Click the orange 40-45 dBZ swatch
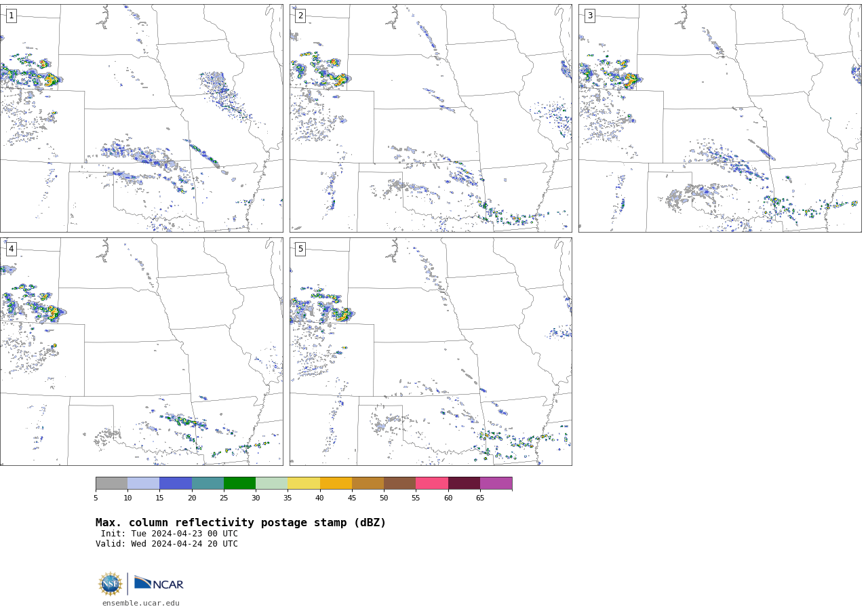Image resolution: width=868 pixels, height=611 pixels. coord(336,483)
